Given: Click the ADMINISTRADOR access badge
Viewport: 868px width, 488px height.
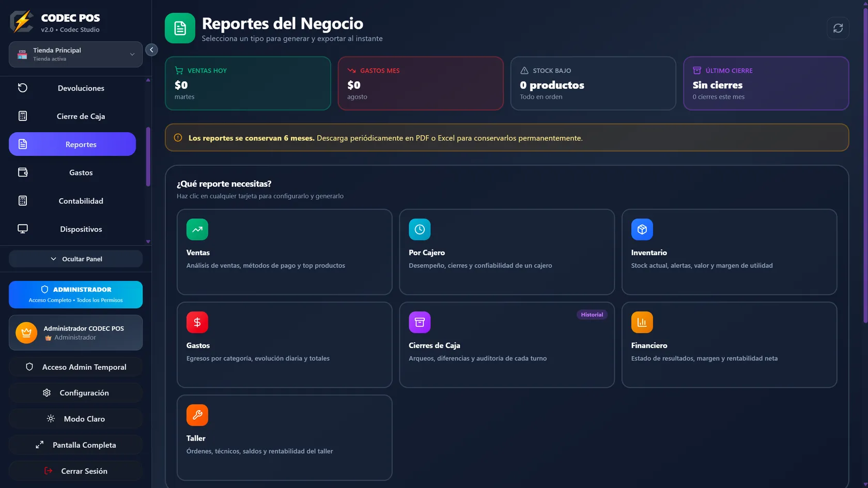Looking at the screenshot, I should (75, 294).
